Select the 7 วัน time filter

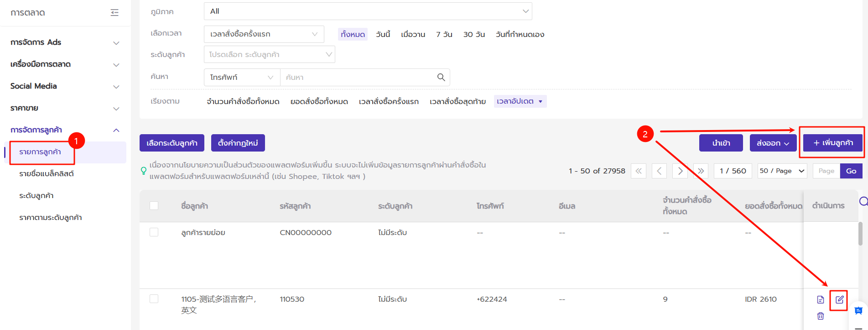(x=444, y=34)
